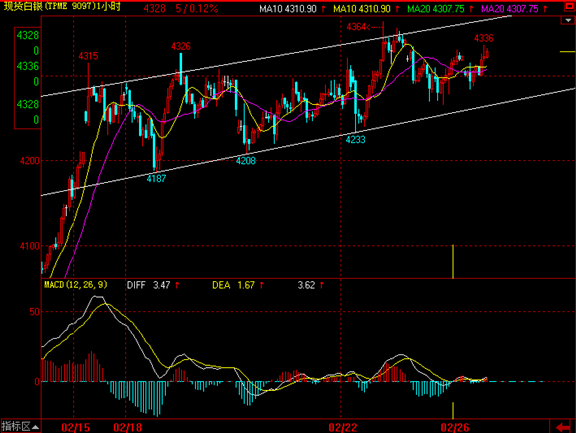Click the 4208 low label
Image resolution: width=576 pixels, height=433 pixels.
[x=245, y=160]
